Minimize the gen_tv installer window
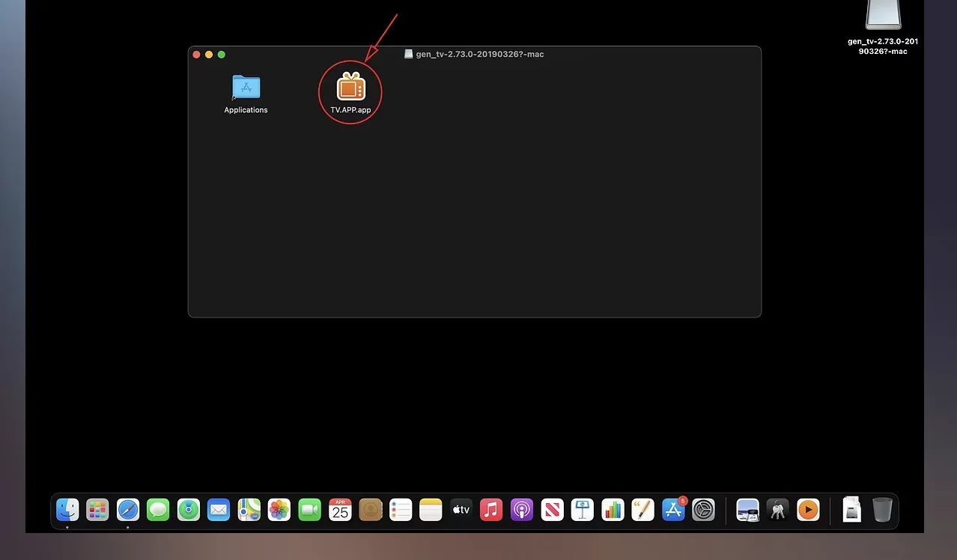Image resolution: width=957 pixels, height=560 pixels. point(209,55)
